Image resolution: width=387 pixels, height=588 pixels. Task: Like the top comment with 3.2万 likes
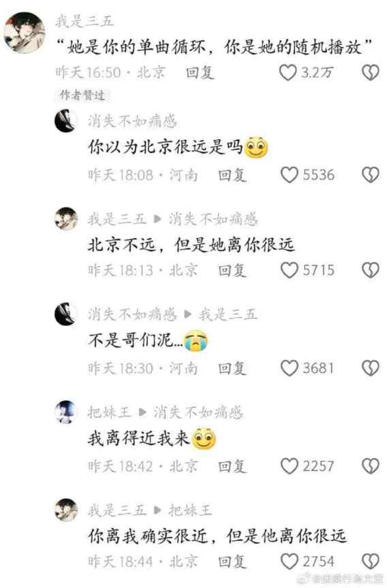tap(288, 72)
